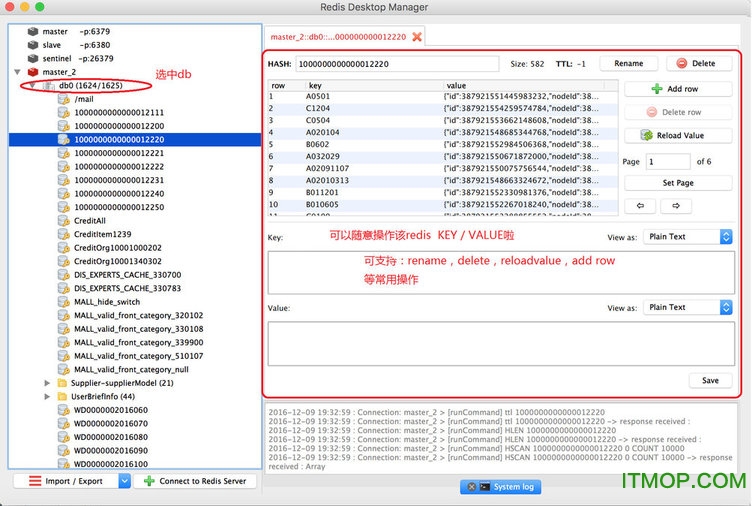
Task: Select the table row with key A0501
Action: pyautogui.click(x=443, y=96)
